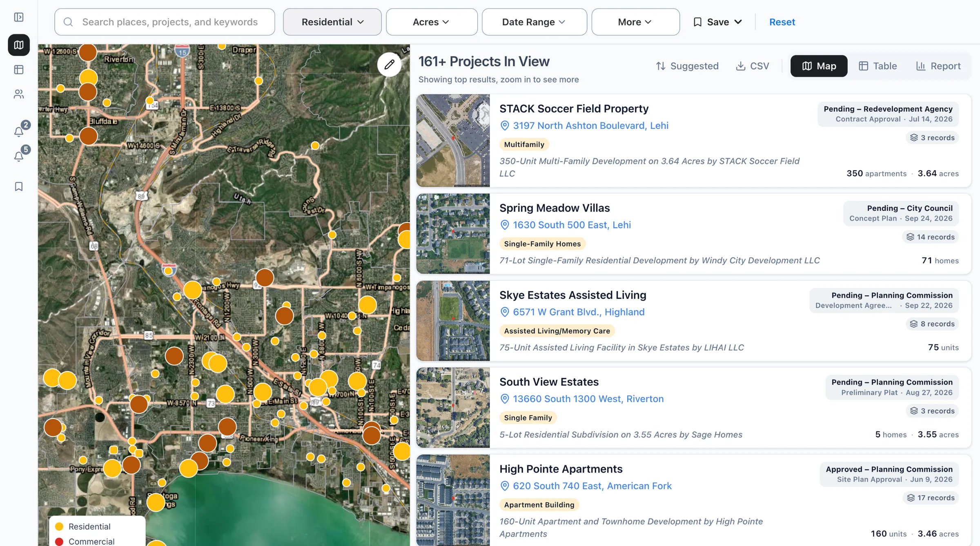Open the Date Range dropdown
The width and height of the screenshot is (980, 546).
[x=534, y=22]
